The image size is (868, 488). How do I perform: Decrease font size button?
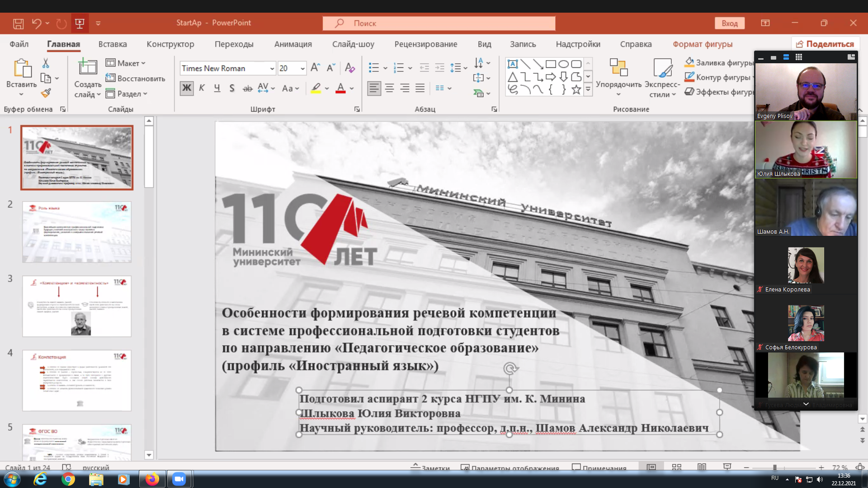pyautogui.click(x=331, y=68)
